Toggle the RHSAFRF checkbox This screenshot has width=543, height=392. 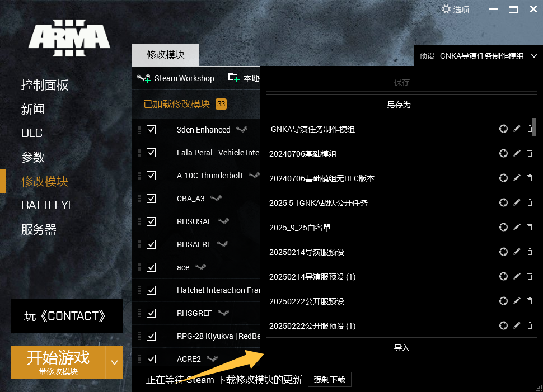[x=151, y=244]
